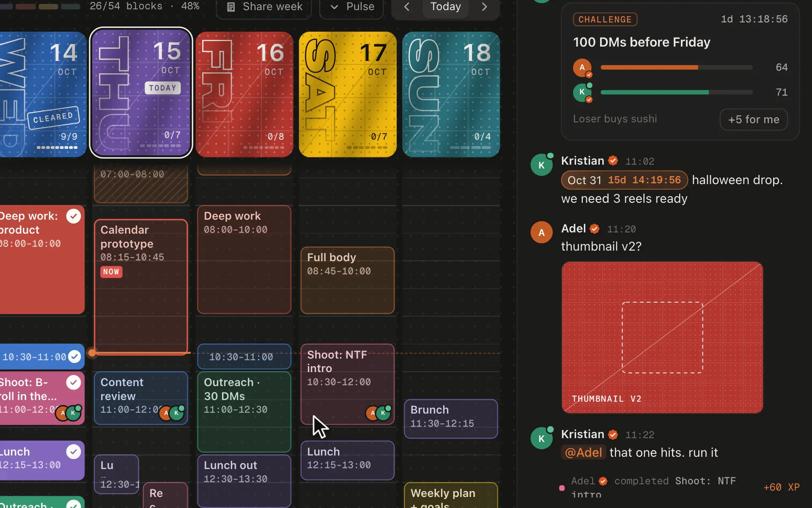Click the 07:00-08:00 hatched block on Thursday
Viewport: 812px width, 508px height.
click(141, 184)
